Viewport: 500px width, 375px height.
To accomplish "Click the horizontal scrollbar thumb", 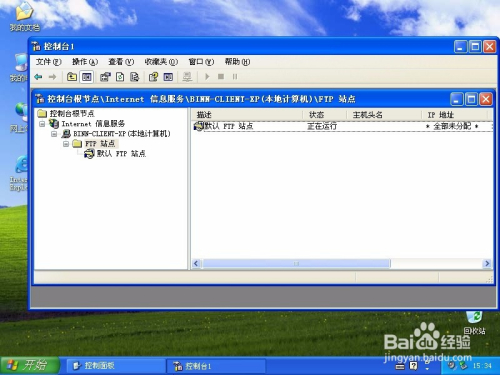I will click(296, 263).
